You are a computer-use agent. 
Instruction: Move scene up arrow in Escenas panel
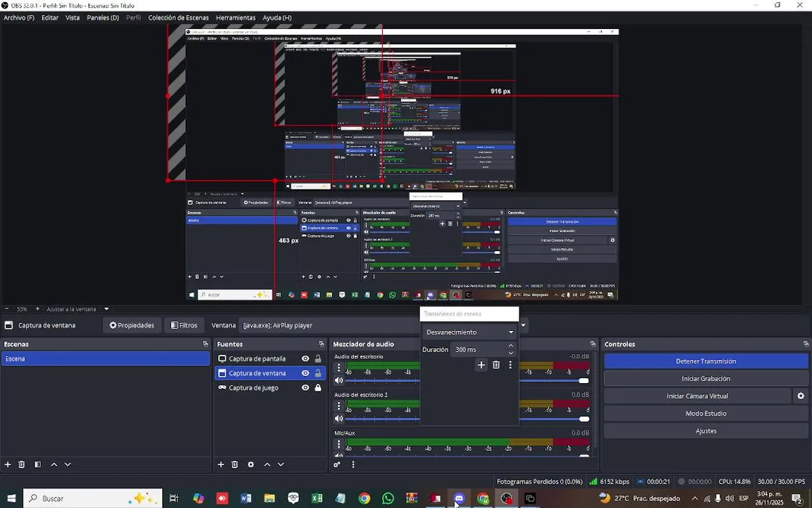(54, 464)
